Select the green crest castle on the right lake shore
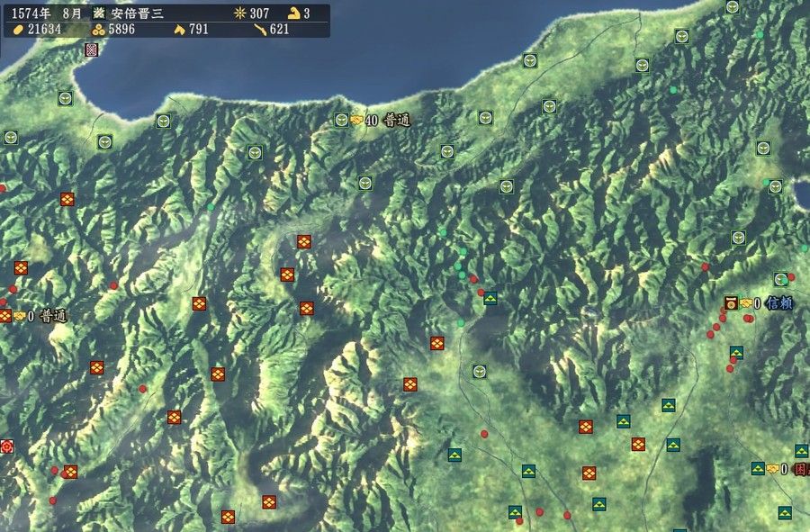 [x=775, y=187]
